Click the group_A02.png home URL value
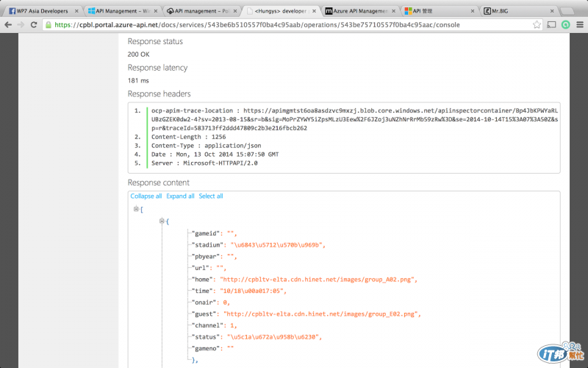Image resolution: width=588 pixels, height=368 pixels. 318,280
